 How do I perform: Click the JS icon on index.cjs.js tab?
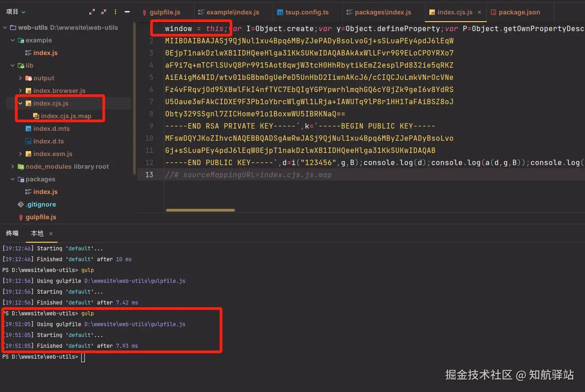tap(432, 12)
